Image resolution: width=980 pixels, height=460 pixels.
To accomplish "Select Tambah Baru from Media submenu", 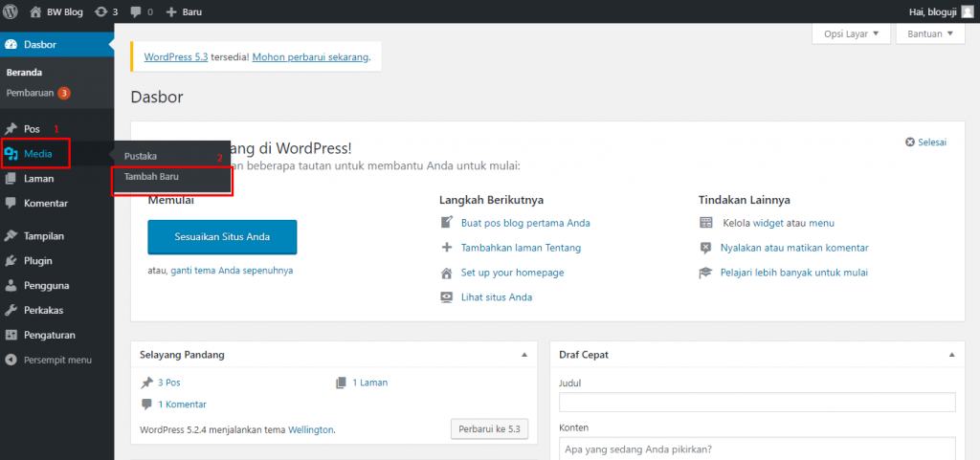I will click(151, 177).
